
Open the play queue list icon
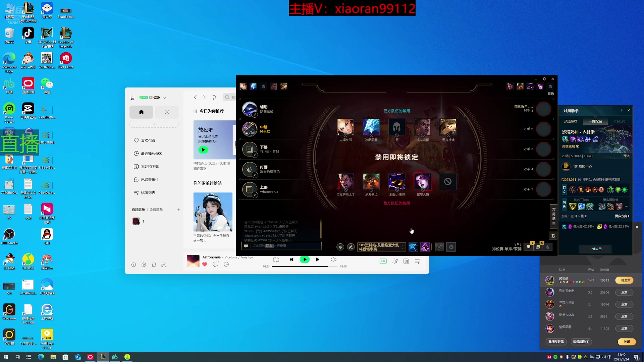417,261
